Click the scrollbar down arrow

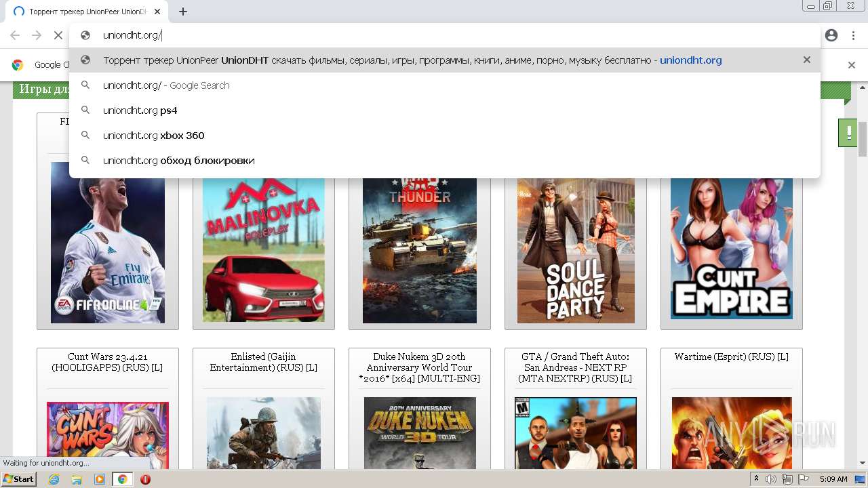(x=862, y=463)
